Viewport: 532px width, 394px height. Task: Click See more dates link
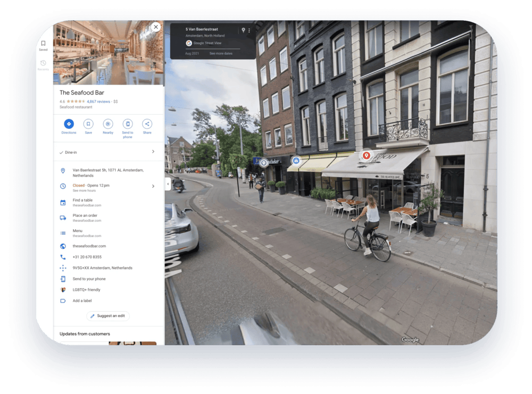221,54
